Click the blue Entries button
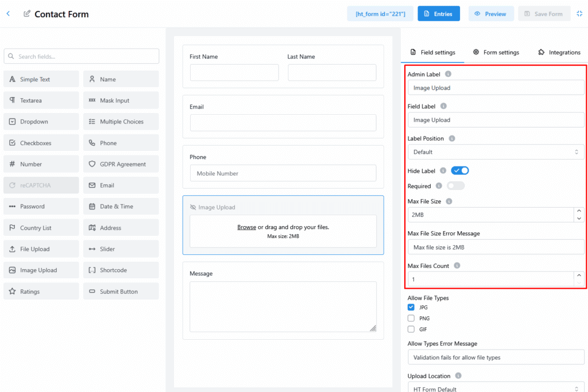This screenshot has width=588, height=392. coord(439,14)
